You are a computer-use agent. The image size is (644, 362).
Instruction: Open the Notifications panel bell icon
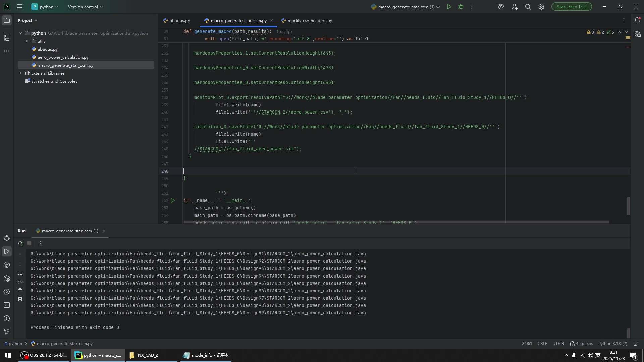pos(637,20)
